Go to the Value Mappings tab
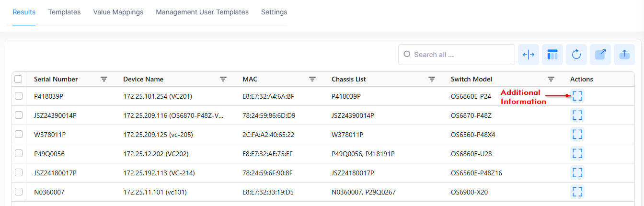 pos(118,12)
